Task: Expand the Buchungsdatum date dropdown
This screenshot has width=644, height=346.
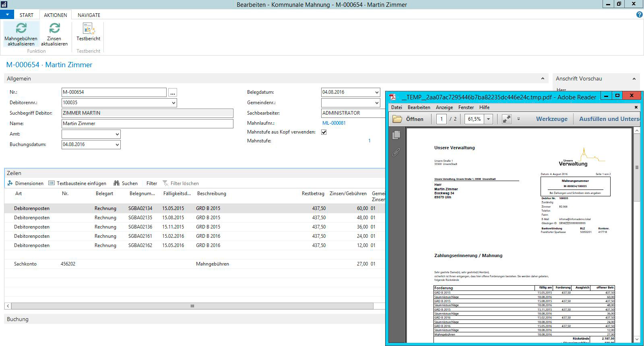Action: point(117,145)
